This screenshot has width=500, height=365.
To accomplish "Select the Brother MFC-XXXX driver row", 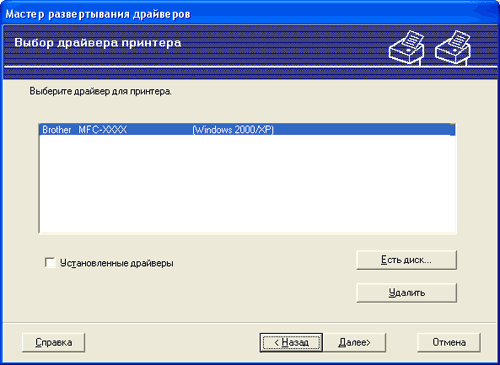I will [x=247, y=130].
